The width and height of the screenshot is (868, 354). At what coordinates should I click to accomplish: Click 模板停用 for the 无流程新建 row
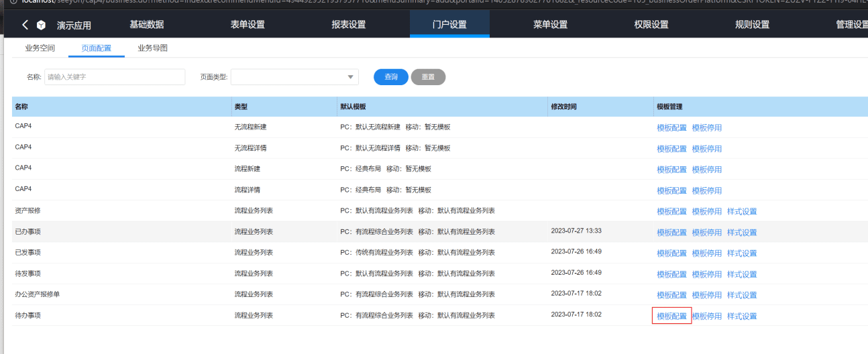(x=707, y=128)
